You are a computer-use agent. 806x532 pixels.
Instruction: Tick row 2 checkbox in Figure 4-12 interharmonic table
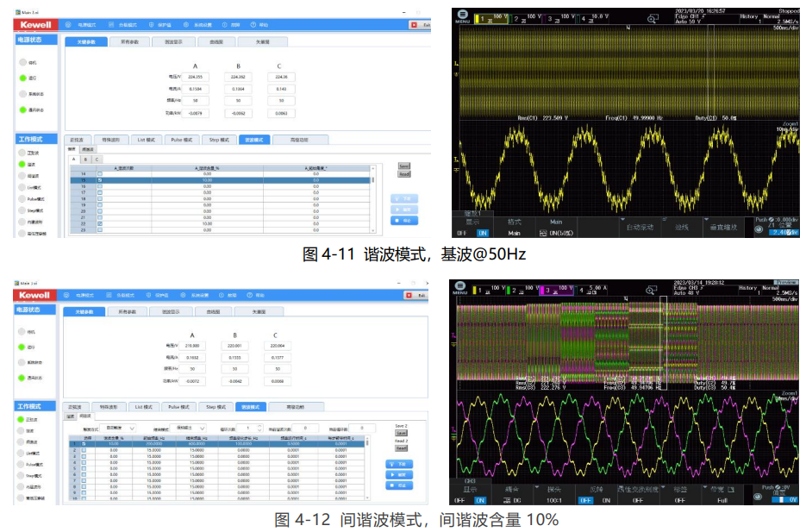[x=84, y=450]
